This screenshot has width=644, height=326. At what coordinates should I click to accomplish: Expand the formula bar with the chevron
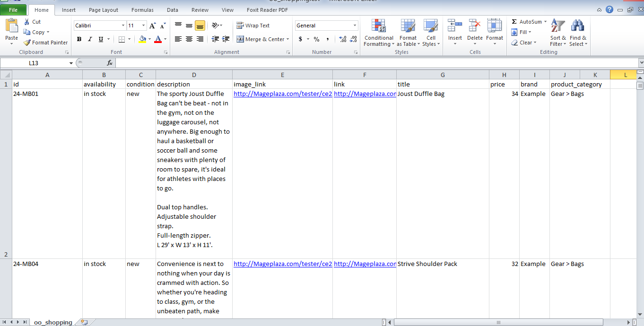point(641,63)
